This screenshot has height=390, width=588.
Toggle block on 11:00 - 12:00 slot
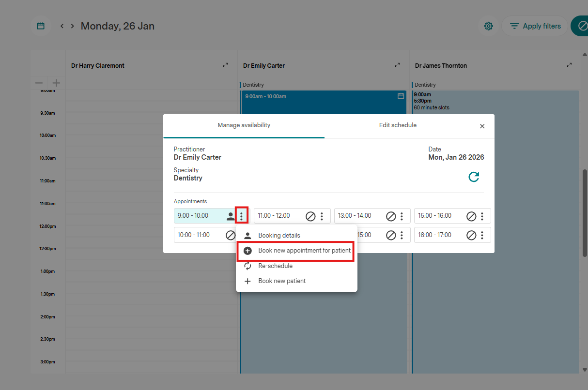tap(310, 216)
